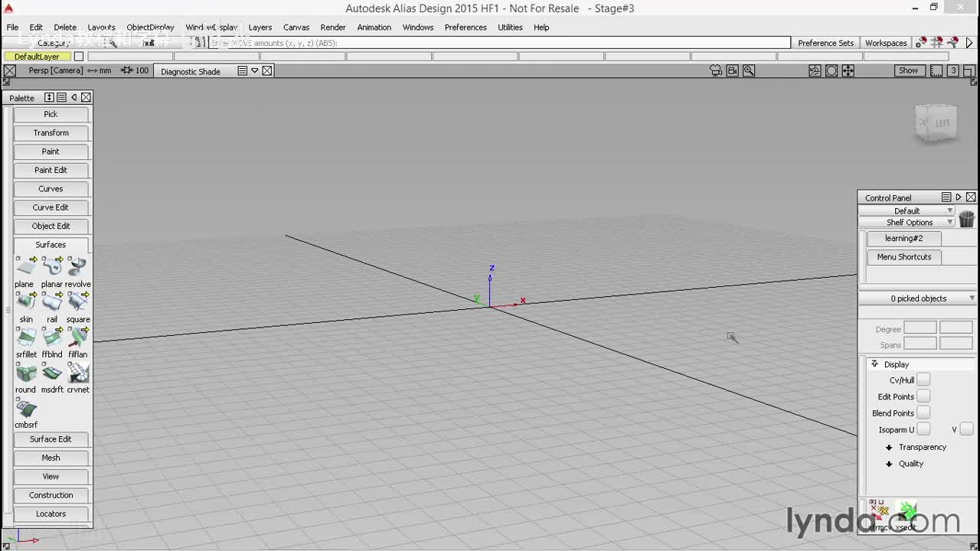Click the Control Panel options list icon
This screenshot has width=980, height=551.
pyautogui.click(x=946, y=197)
